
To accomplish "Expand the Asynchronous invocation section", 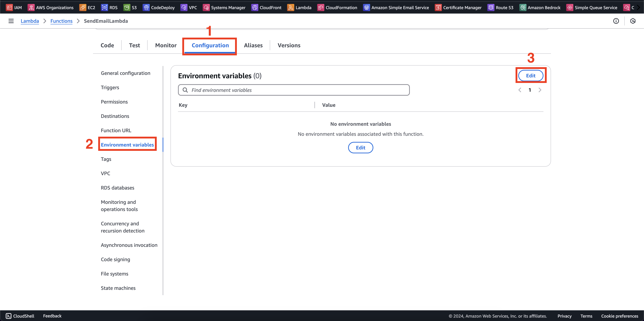I will (x=129, y=245).
